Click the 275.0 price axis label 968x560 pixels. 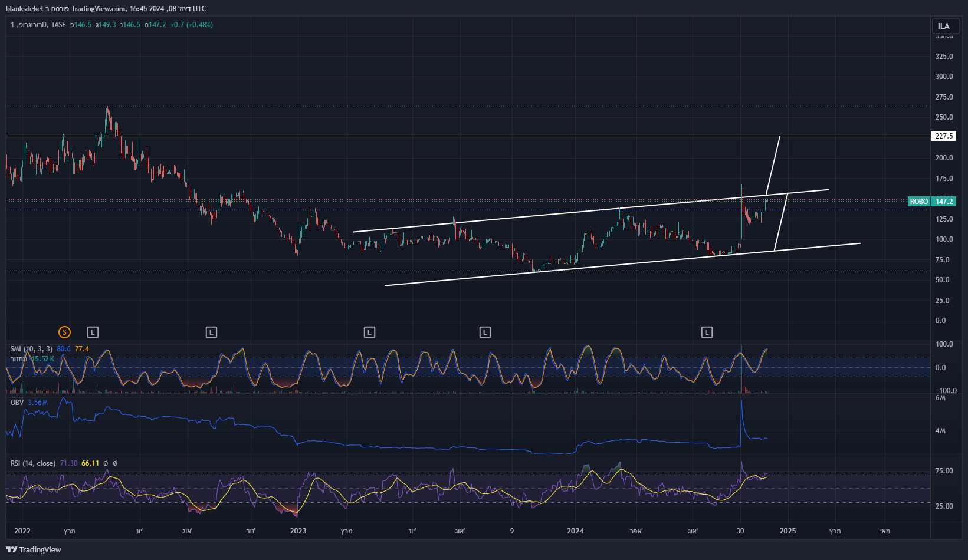coord(944,97)
